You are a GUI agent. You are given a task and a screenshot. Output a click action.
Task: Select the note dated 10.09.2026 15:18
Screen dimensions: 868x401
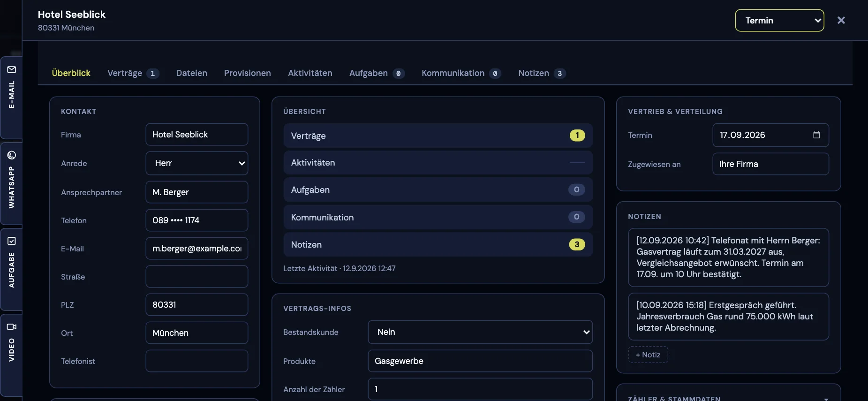(x=728, y=317)
